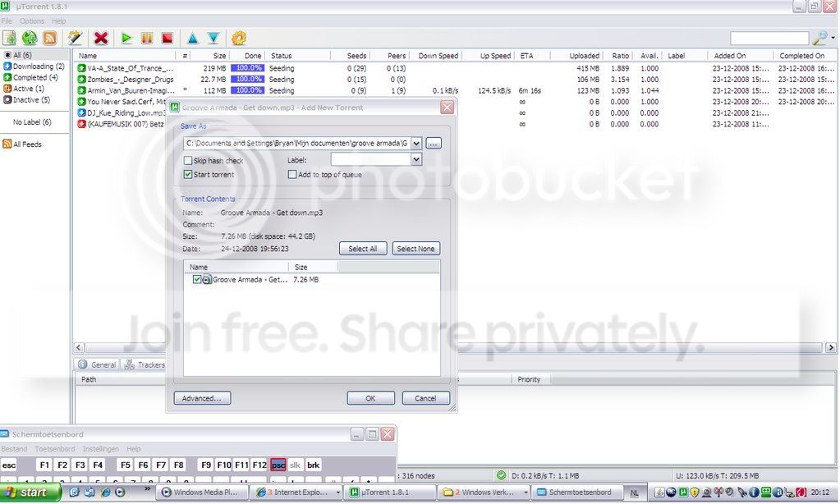Enable the Skip hash check checkbox
840x504 pixels.
point(188,160)
